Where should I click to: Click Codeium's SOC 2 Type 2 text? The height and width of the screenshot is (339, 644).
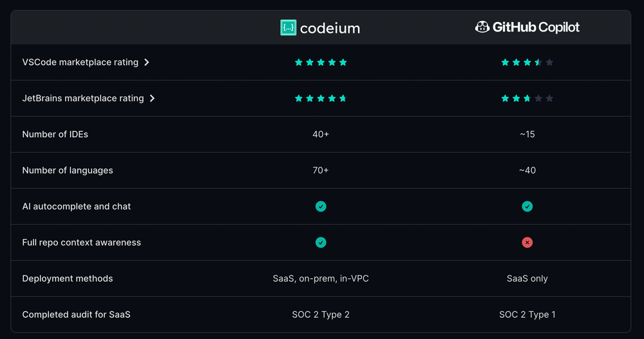tap(321, 315)
